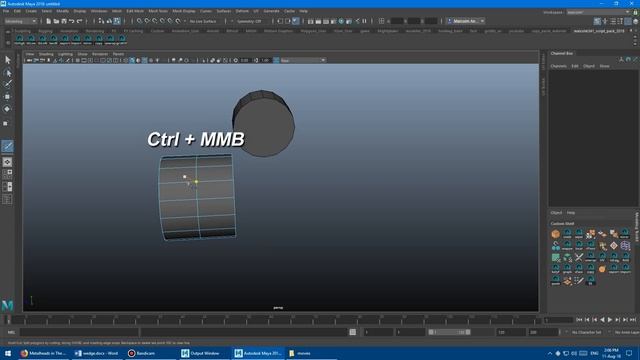Screen dimensions: 640x360
Task: Toggle snap to curves
Action: 147,21
